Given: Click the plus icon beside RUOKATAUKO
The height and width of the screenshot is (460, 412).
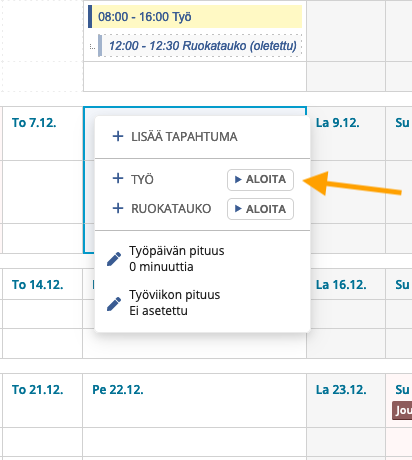Looking at the screenshot, I should [x=118, y=208].
